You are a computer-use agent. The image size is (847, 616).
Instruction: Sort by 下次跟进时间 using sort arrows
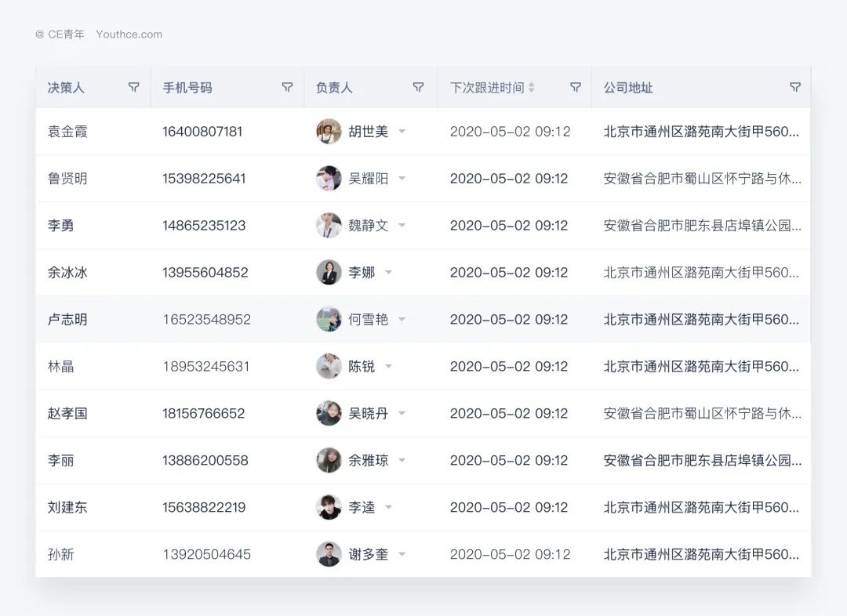(x=532, y=88)
